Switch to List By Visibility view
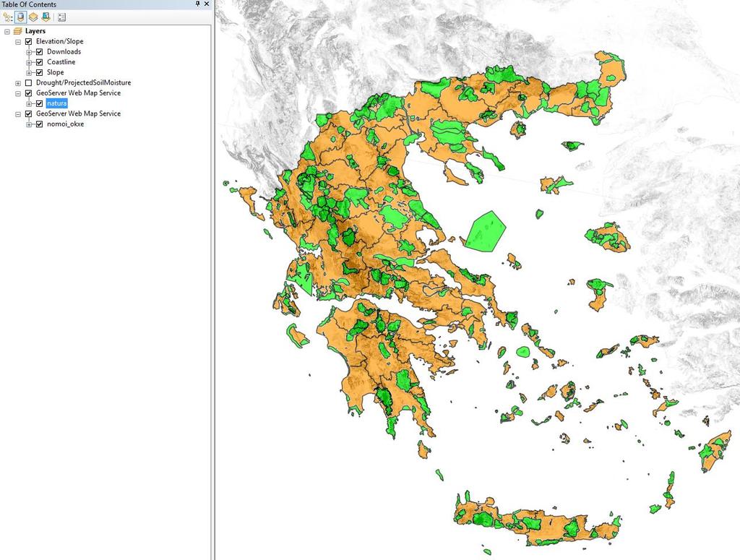Screen dimensions: 740x560 click(33, 17)
